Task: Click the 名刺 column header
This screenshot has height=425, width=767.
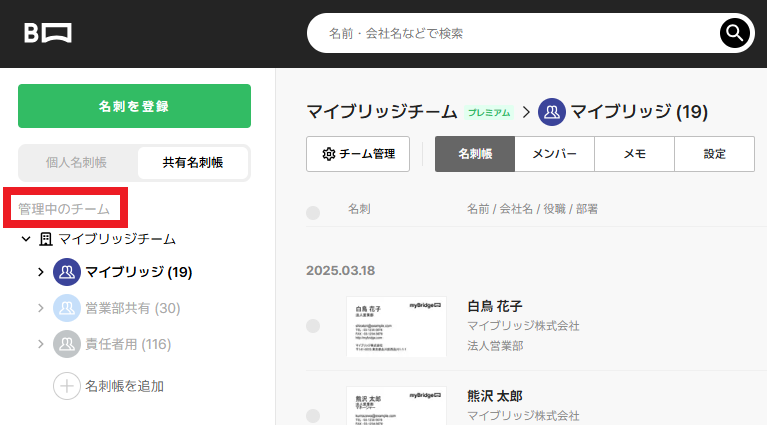Action: 360,209
